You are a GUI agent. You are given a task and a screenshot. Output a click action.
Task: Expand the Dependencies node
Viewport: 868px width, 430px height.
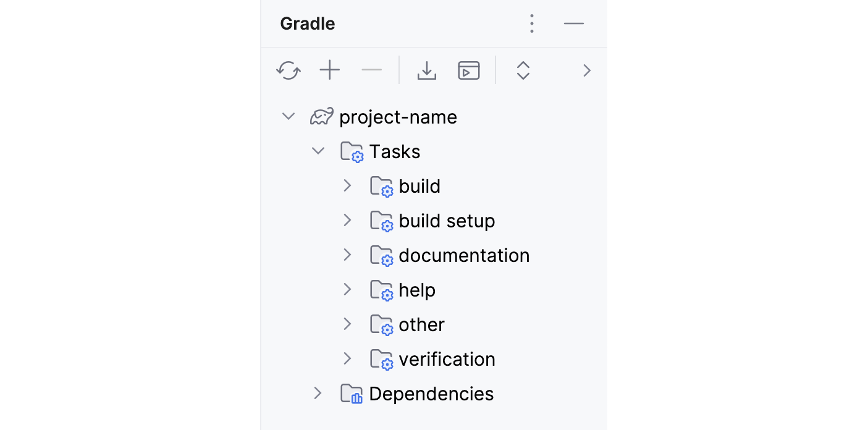[x=318, y=393]
